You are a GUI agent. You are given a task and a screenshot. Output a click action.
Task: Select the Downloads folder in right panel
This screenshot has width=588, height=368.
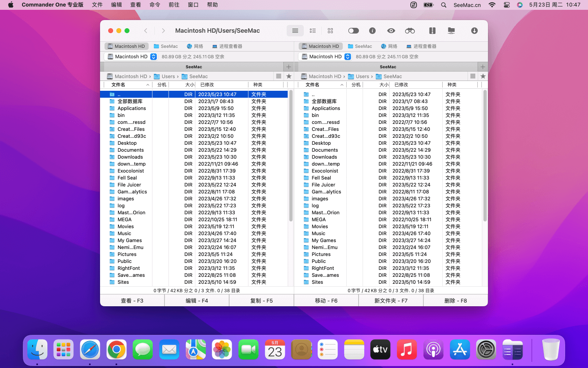coord(324,157)
